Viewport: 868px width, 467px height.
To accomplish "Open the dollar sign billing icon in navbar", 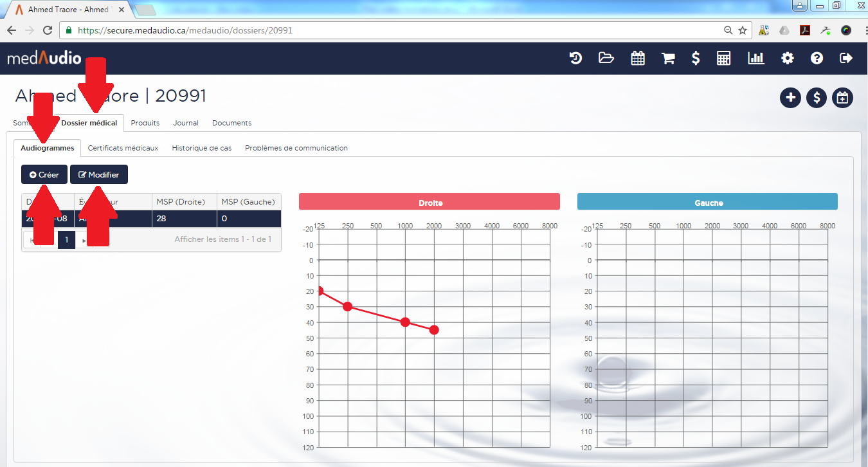I will click(695, 59).
